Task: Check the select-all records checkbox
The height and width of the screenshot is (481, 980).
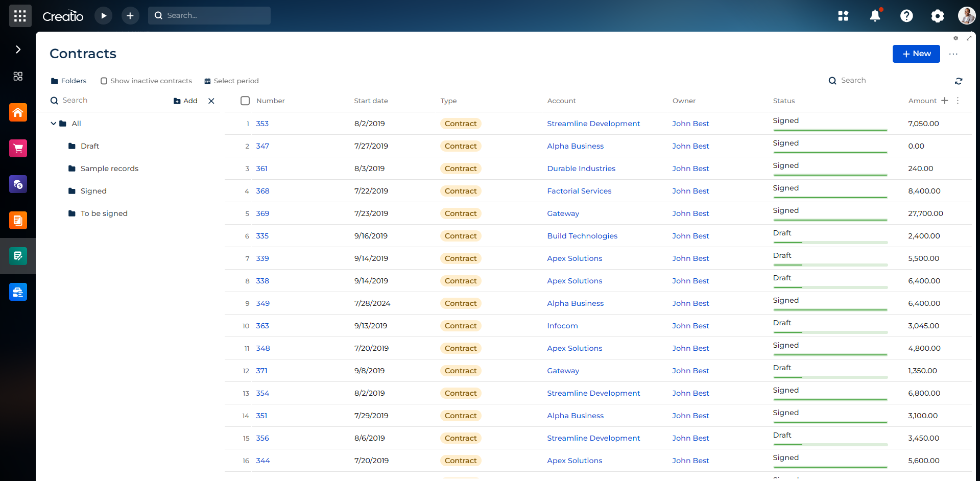Action: tap(245, 101)
